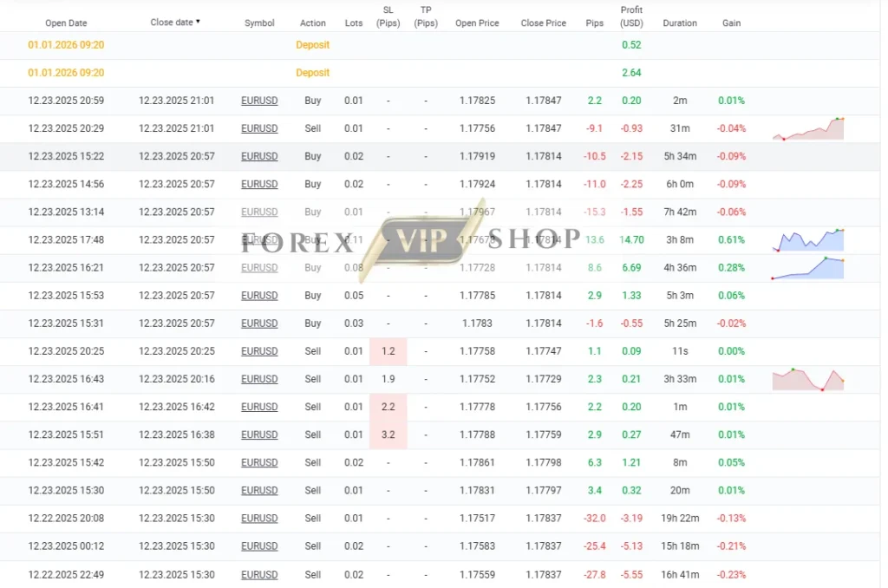Sort by the Gain column header
Screen dimensions: 888x588
coord(731,23)
